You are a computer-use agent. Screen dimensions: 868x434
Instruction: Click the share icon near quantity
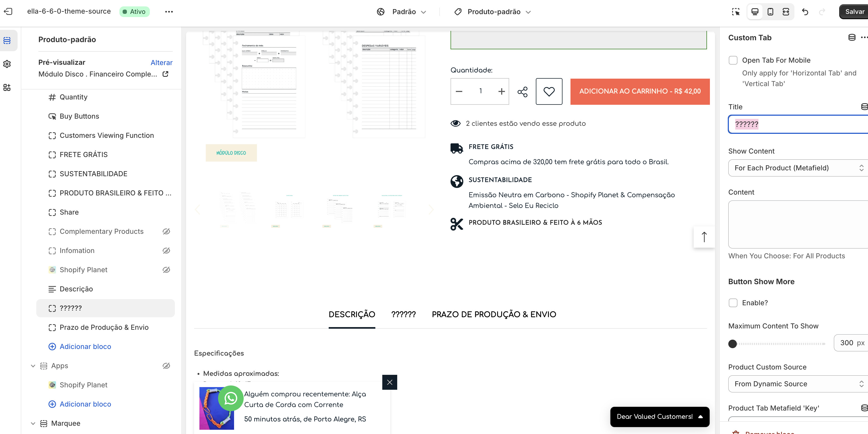[522, 92]
